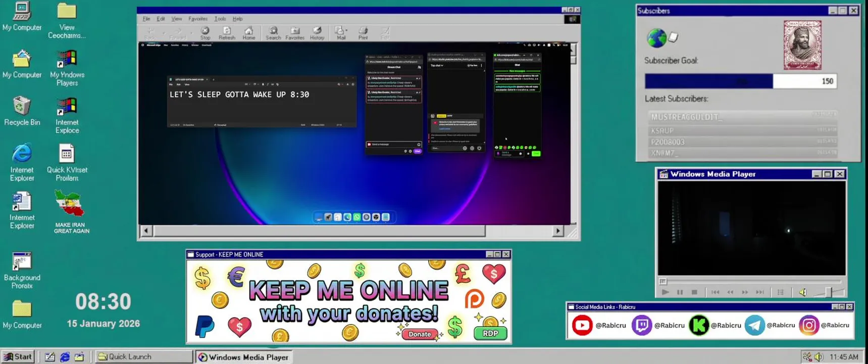The image size is (868, 364).
Task: Go to Home in browser toolbar
Action: click(x=248, y=33)
